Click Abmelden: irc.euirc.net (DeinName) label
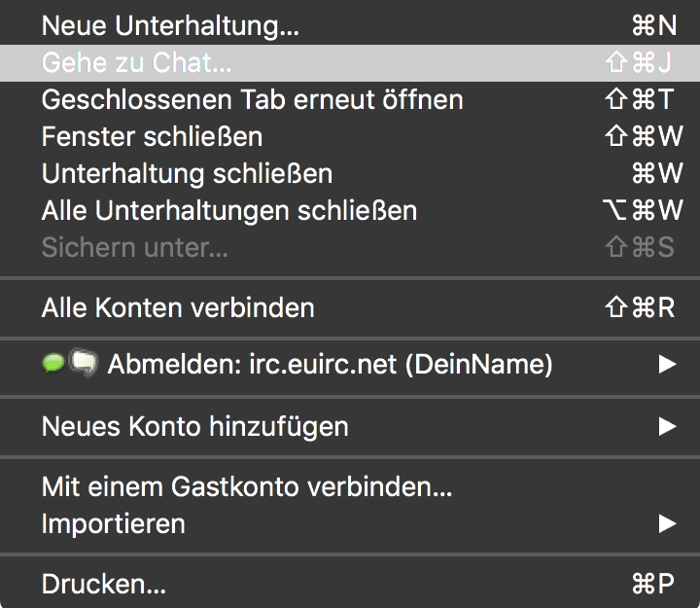Viewport: 700px width, 608px height. click(330, 365)
